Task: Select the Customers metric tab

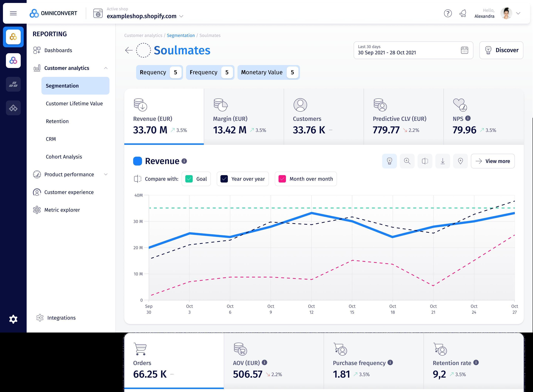Action: pos(323,117)
